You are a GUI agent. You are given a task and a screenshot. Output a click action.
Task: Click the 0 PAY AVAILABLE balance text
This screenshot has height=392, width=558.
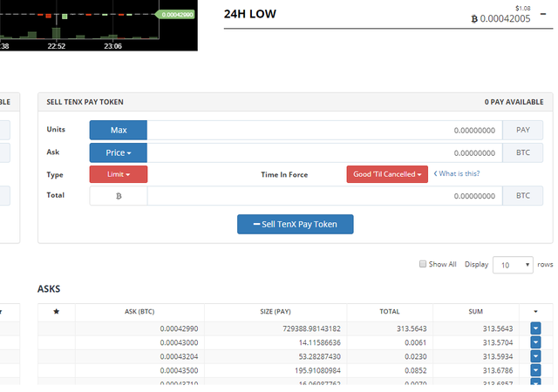tap(514, 102)
